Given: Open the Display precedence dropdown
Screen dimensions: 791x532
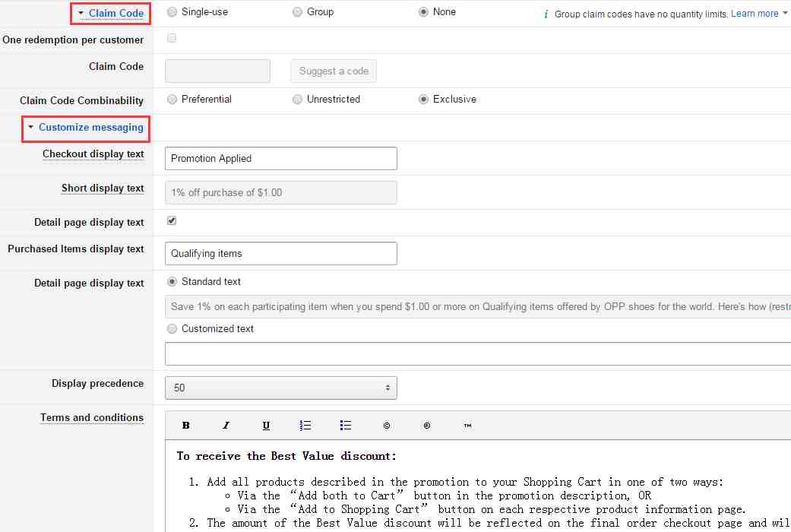Looking at the screenshot, I should [281, 388].
